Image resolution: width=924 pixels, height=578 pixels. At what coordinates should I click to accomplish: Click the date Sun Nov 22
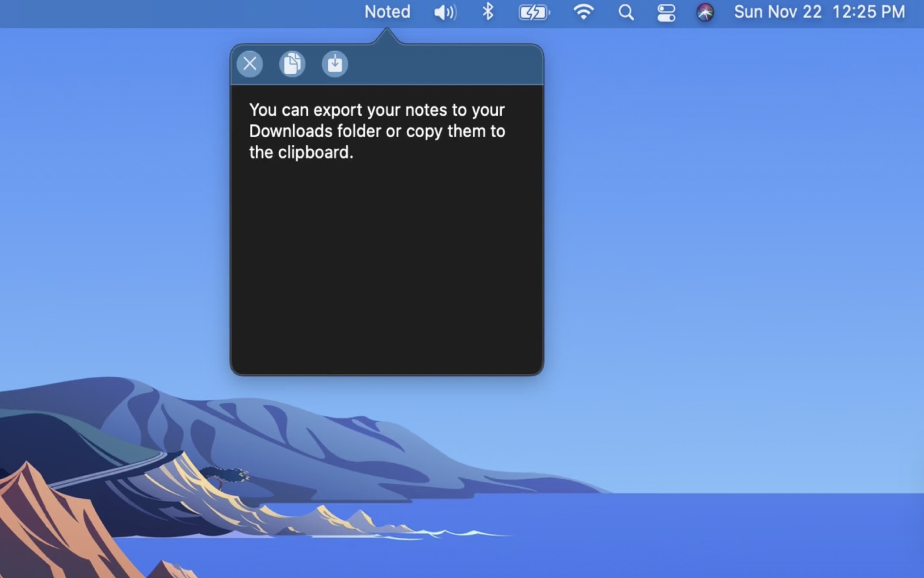tap(777, 12)
